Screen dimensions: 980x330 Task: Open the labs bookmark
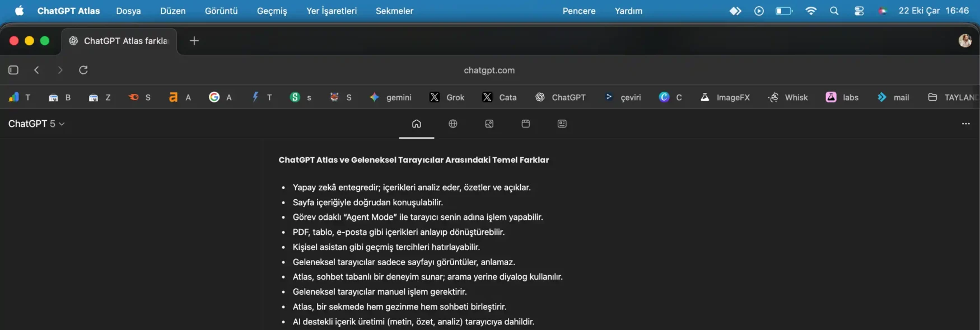842,97
